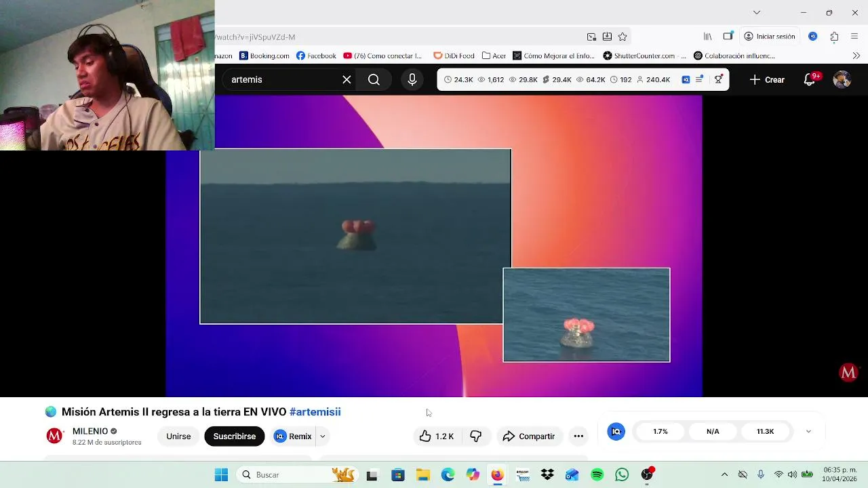Open Spotify from the taskbar
This screenshot has width=868, height=488.
coord(597,475)
